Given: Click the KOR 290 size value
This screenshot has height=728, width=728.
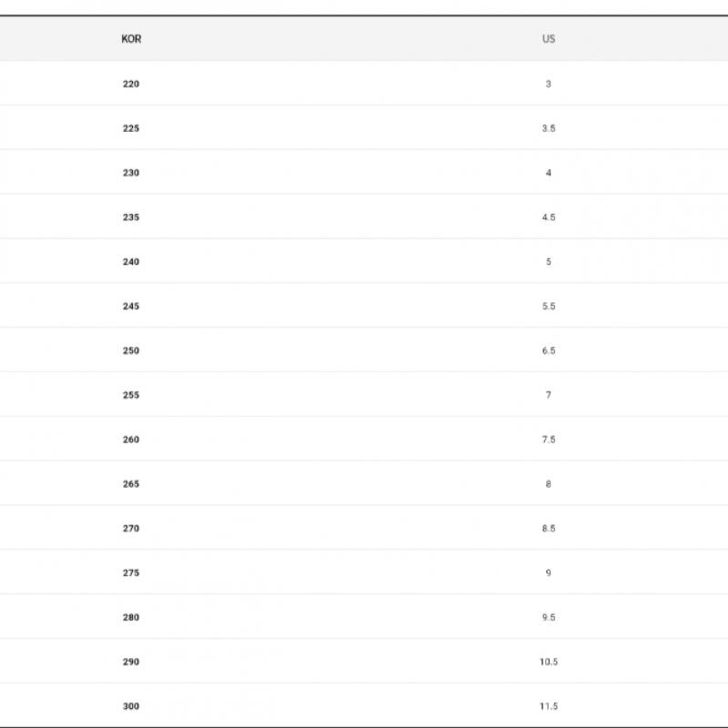Looking at the screenshot, I should [x=131, y=662].
